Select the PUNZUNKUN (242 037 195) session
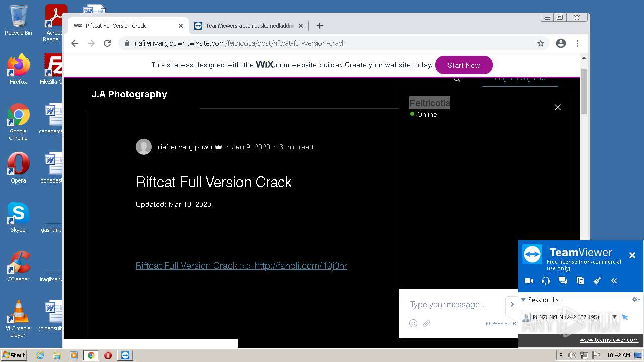This screenshot has height=362, width=644. coord(566,317)
